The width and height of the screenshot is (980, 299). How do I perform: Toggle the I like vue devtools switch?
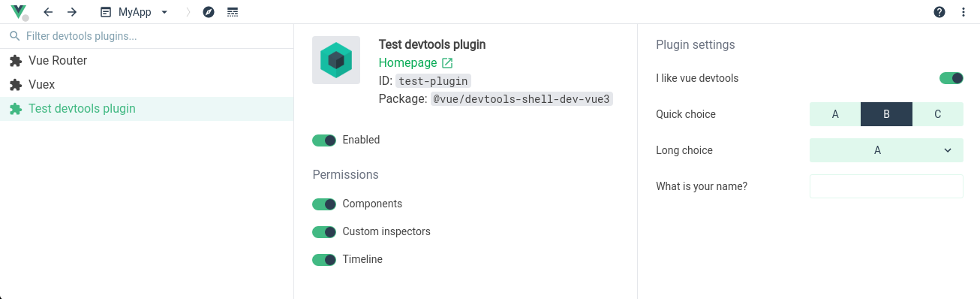pyautogui.click(x=951, y=78)
